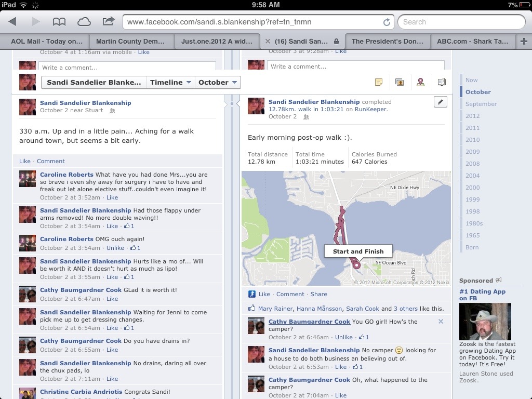This screenshot has height=399, width=532.
Task: Click the add place map pin icon
Action: tap(421, 82)
